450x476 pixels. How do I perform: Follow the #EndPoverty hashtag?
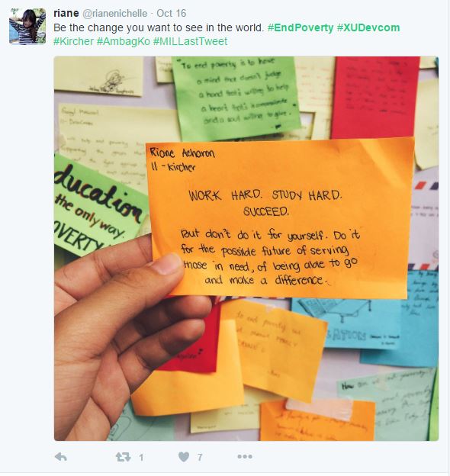301,27
